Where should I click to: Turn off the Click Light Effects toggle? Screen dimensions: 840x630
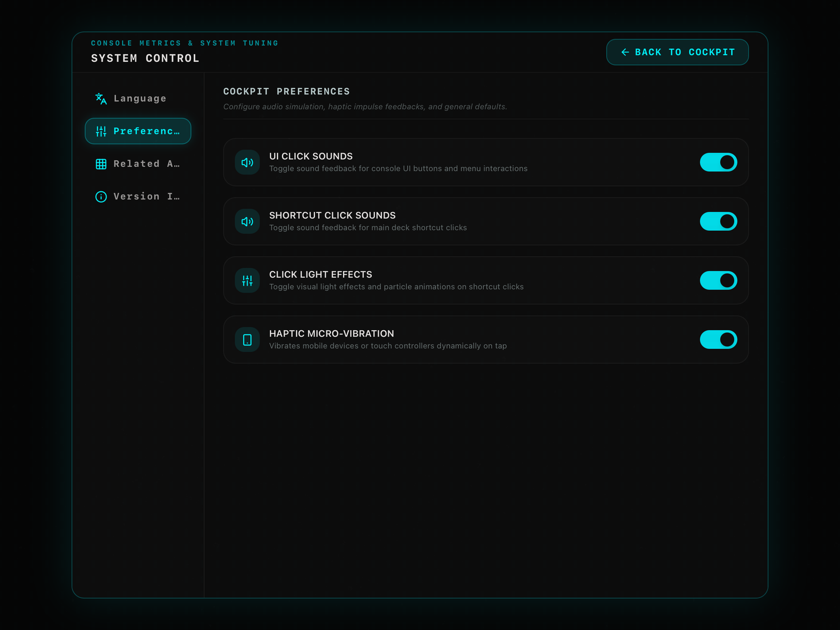coord(719,281)
